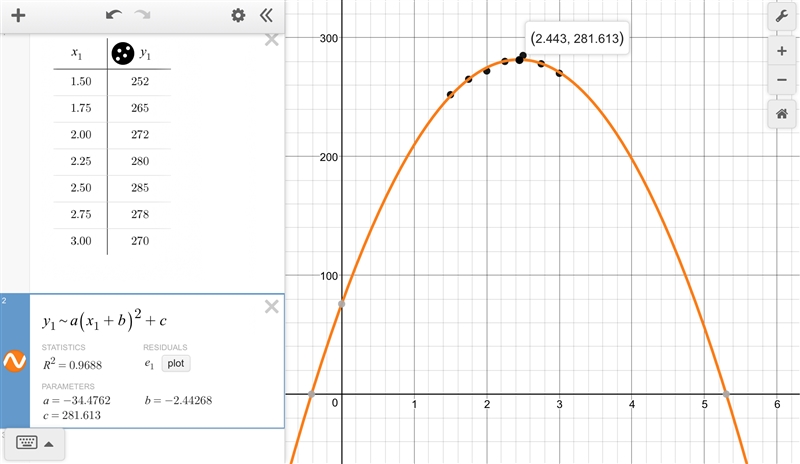Viewport: 800px width, 464px height.
Task: Select the y-intercept point on the curve
Action: [x=342, y=304]
